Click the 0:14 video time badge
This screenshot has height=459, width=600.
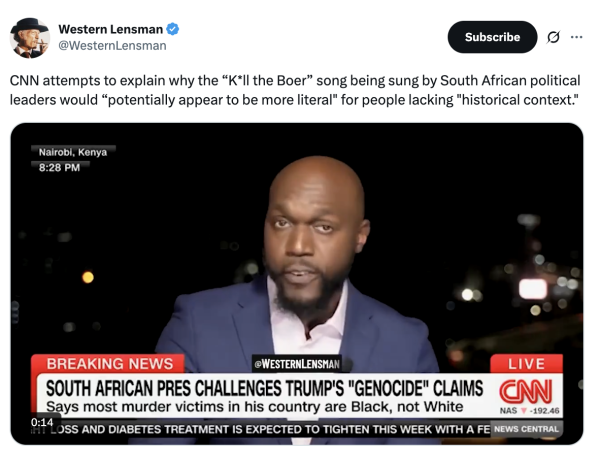coord(42,422)
